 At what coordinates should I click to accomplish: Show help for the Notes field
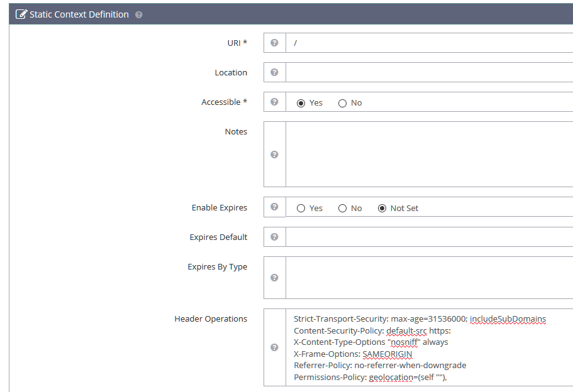[274, 155]
